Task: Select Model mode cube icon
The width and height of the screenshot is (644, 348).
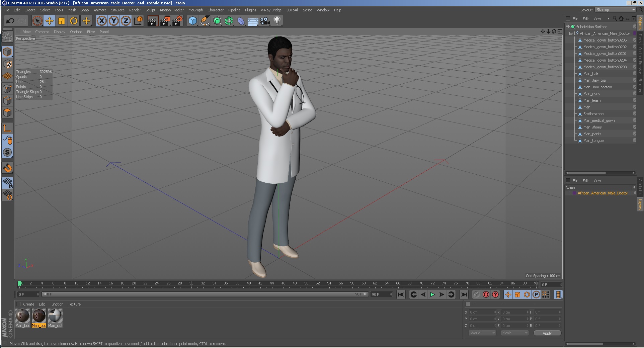Action: [7, 52]
